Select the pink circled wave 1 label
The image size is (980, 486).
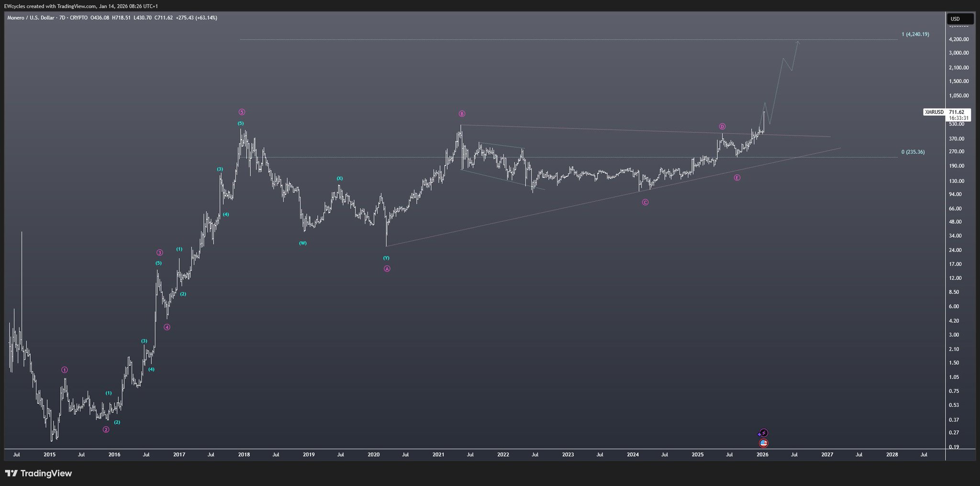[65, 370]
